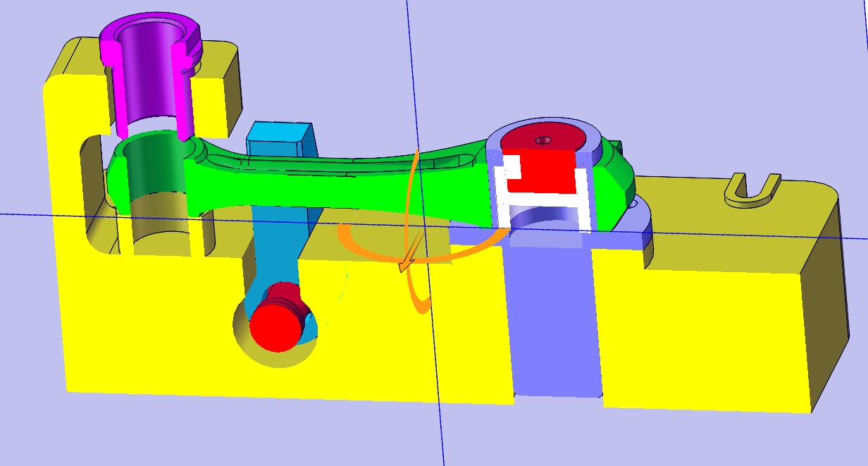Pick the white sleeve around the red pin
The height and width of the screenshot is (466, 868).
pos(542,201)
